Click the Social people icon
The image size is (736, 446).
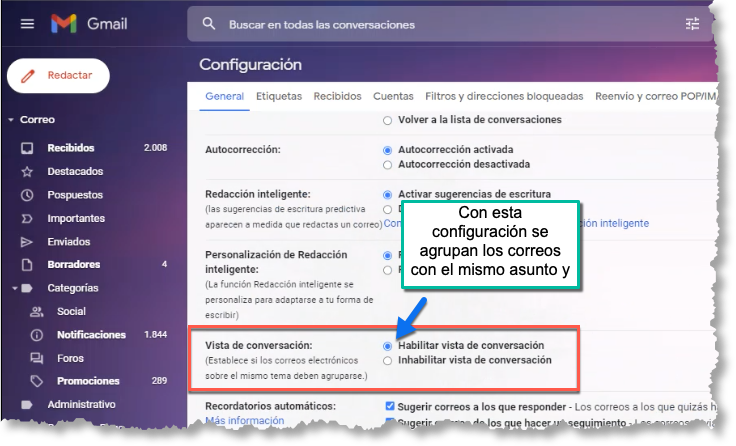tap(37, 311)
